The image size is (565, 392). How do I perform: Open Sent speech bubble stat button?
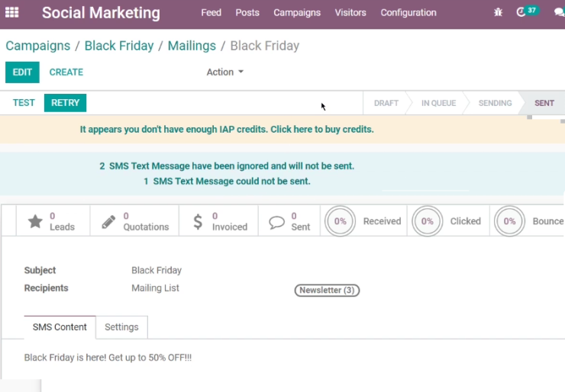point(289,221)
